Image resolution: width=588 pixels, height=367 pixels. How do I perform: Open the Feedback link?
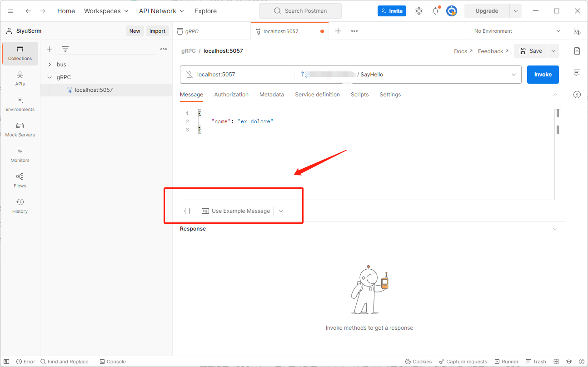pos(493,51)
